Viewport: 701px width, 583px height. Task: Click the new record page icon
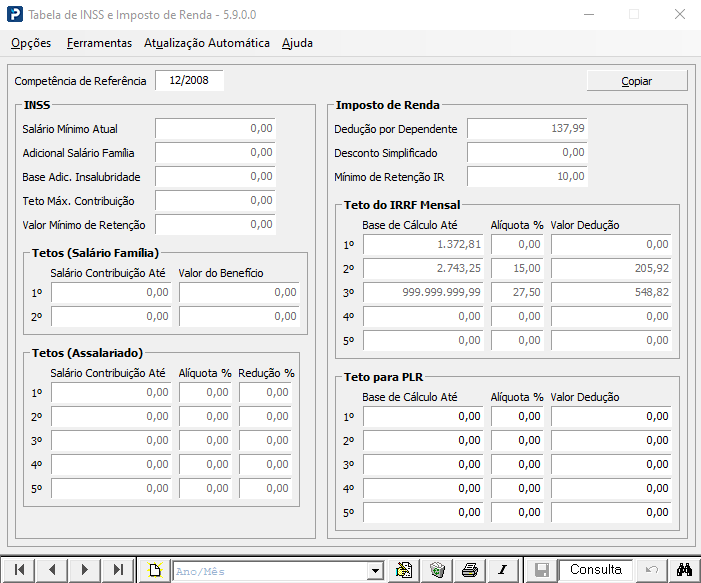(155, 570)
